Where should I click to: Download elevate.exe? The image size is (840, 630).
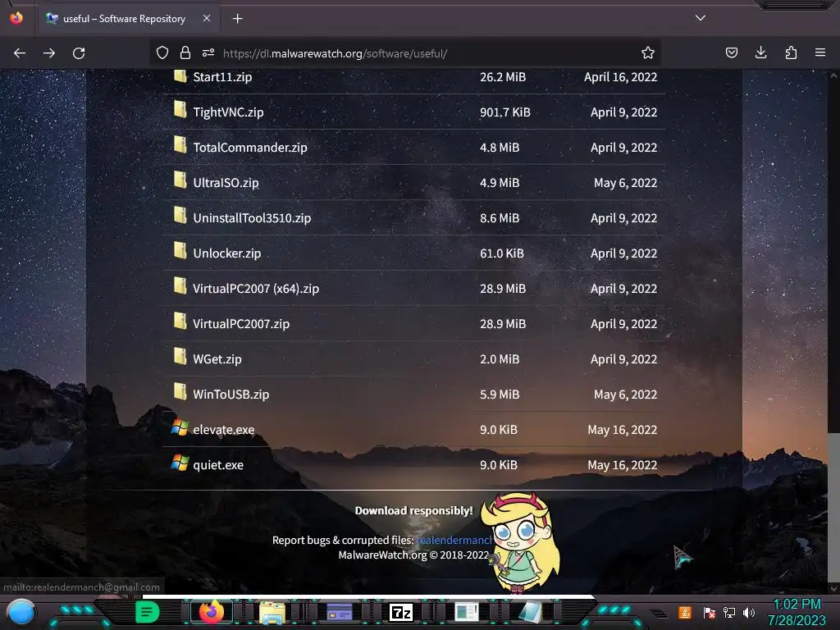[223, 430]
